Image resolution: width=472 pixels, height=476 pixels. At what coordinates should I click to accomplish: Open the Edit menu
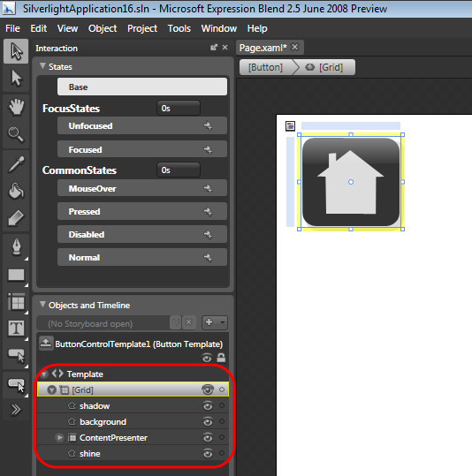[39, 28]
